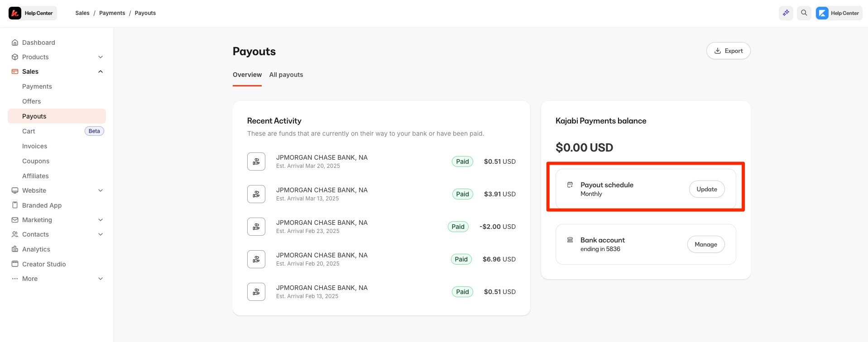The image size is (868, 342).
Task: Click the Sales card icon
Action: (15, 71)
